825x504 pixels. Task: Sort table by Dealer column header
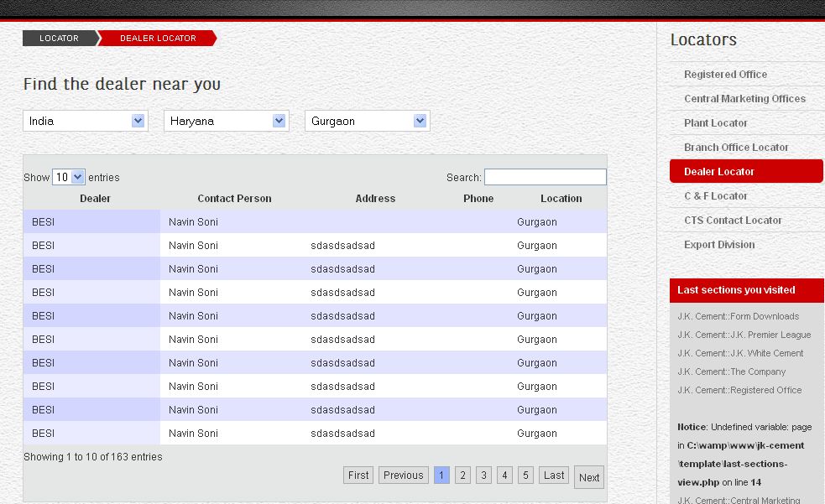95,199
